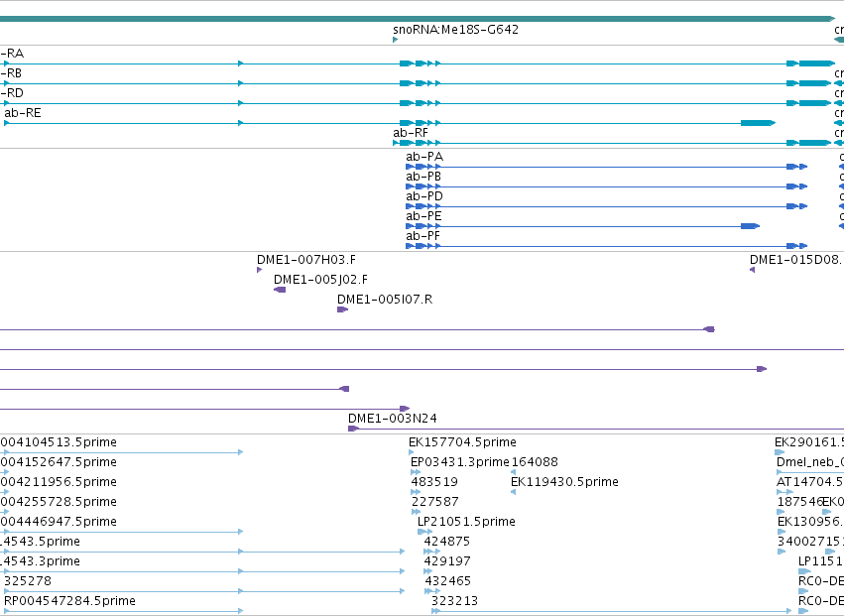The image size is (844, 616).
Task: Select the ab-PE protein label
Action: tap(423, 216)
